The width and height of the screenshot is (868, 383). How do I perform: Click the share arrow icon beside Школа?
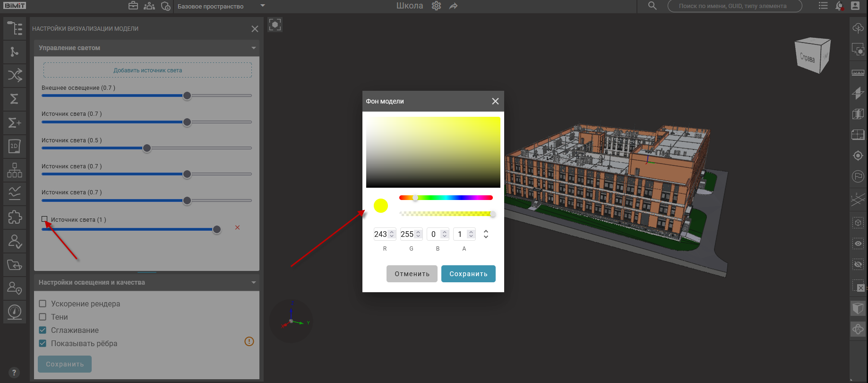pos(453,6)
